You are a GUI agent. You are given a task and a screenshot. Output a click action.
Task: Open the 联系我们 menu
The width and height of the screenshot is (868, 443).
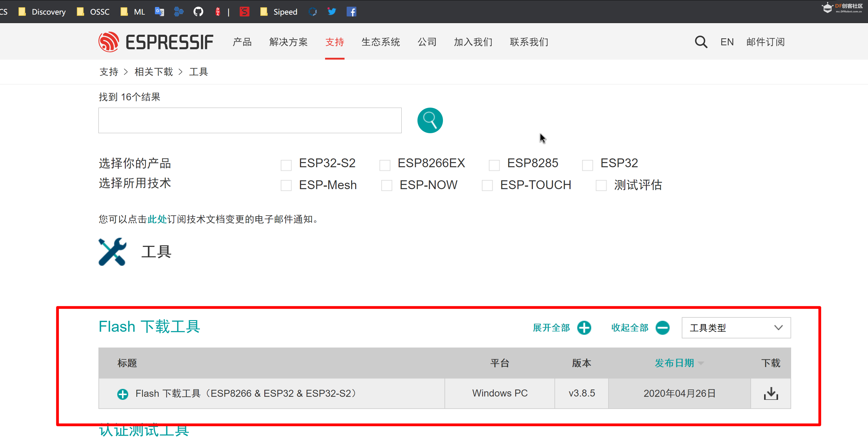coord(529,42)
